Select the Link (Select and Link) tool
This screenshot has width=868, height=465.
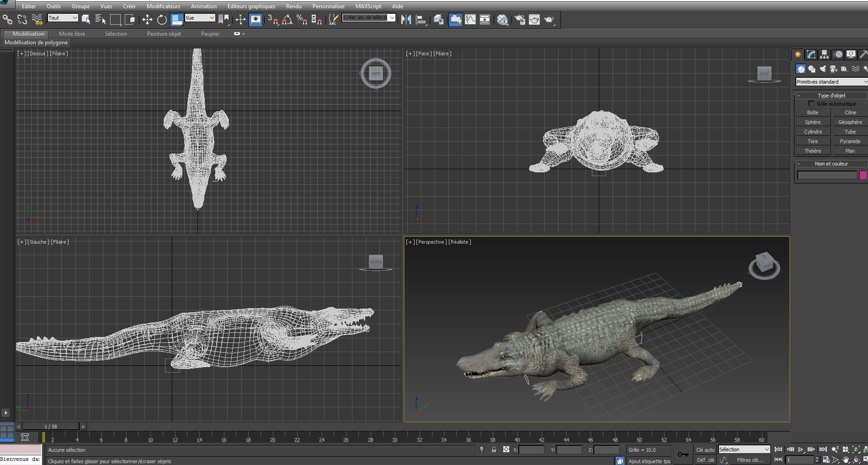click(7, 19)
